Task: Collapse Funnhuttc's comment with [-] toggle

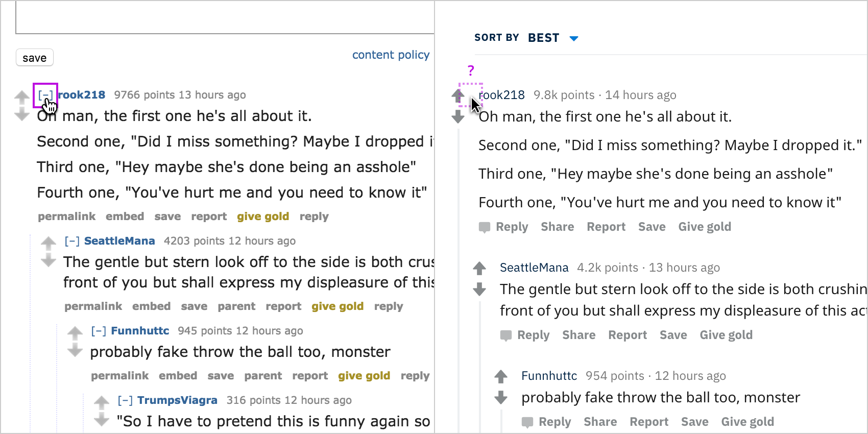Action: [x=99, y=331]
